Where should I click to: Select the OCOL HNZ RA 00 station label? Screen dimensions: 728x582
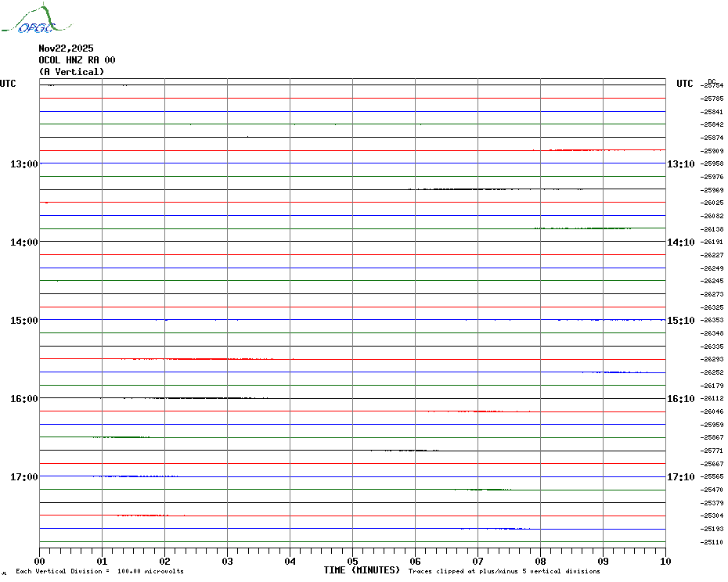pyautogui.click(x=77, y=60)
